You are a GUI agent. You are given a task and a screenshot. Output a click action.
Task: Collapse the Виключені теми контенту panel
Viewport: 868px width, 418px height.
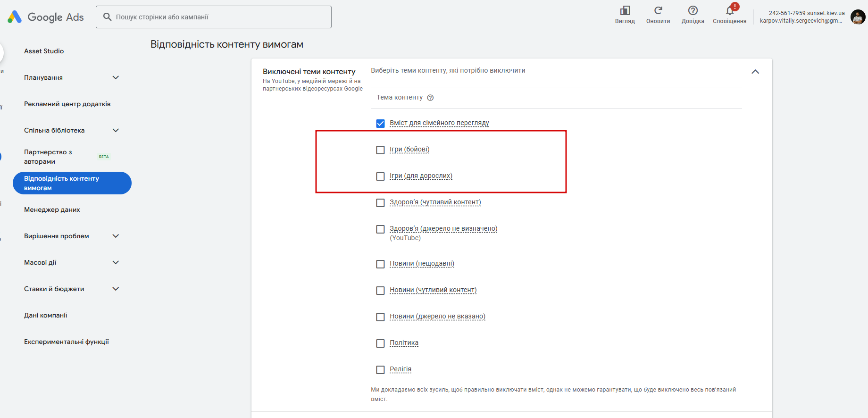click(x=755, y=72)
